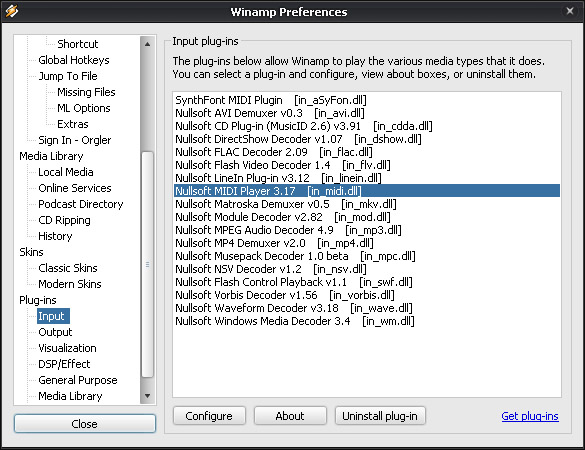
Task: Select the Output plug-ins category
Action: (x=55, y=332)
